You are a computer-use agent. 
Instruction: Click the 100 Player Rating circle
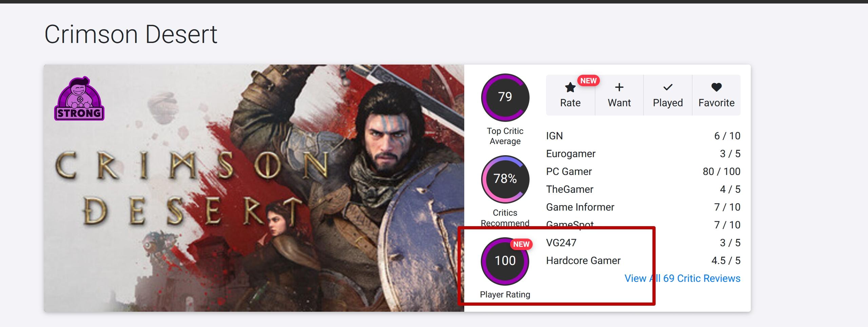[x=505, y=261]
